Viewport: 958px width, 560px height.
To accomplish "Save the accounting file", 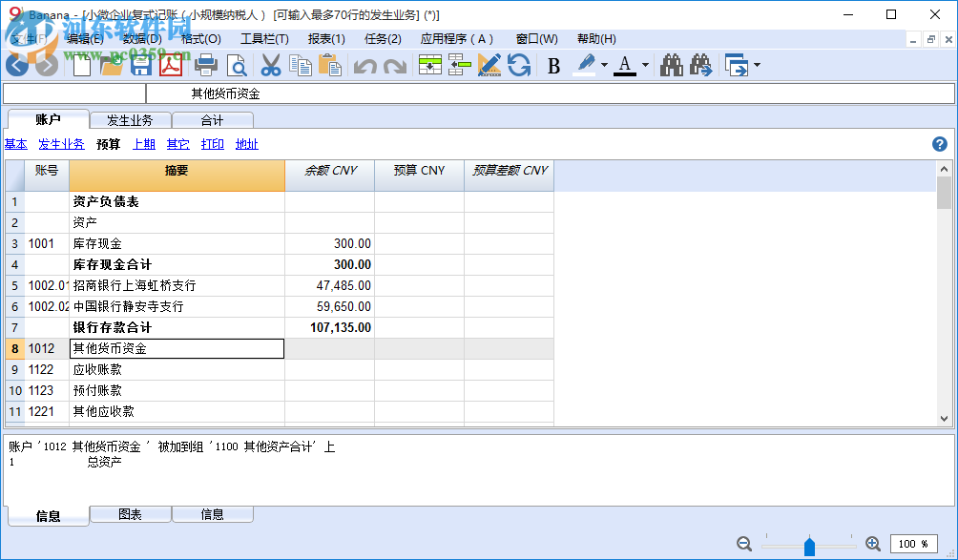I will pyautogui.click(x=140, y=66).
